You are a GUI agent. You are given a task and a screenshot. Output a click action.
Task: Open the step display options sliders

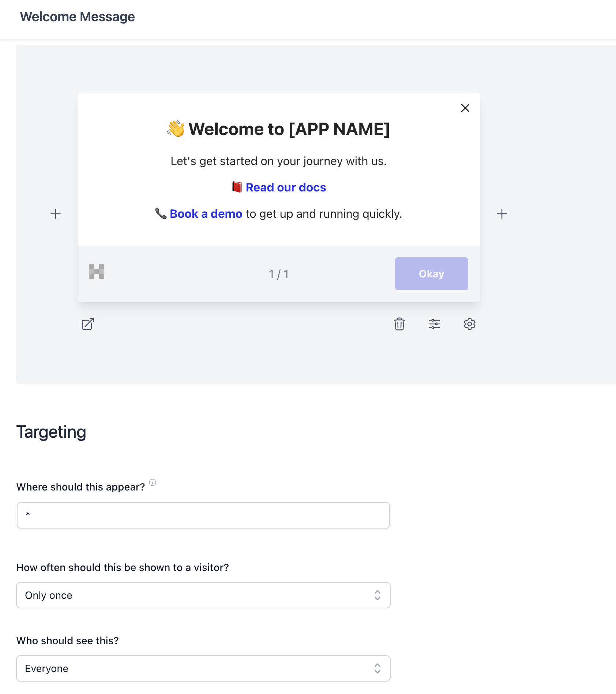(x=434, y=324)
